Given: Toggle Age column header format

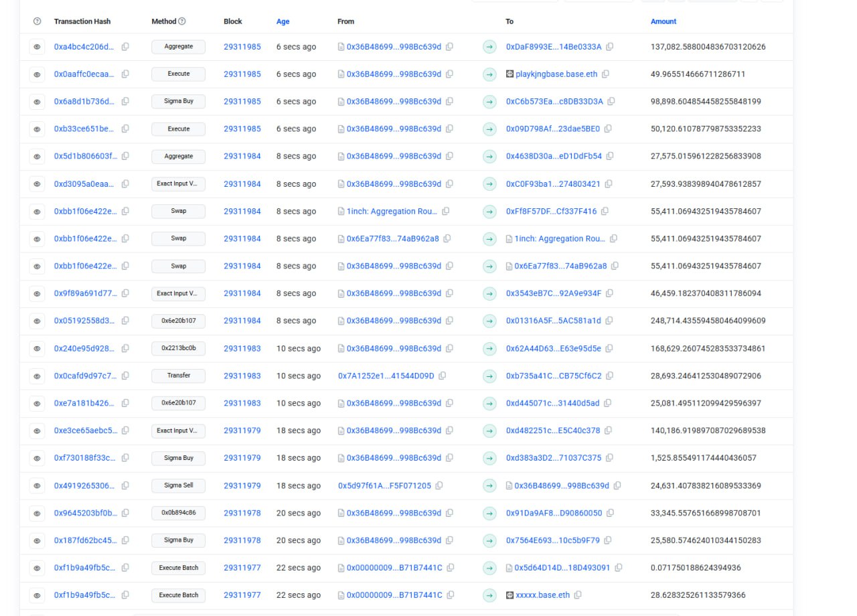Looking at the screenshot, I should coord(283,21).
